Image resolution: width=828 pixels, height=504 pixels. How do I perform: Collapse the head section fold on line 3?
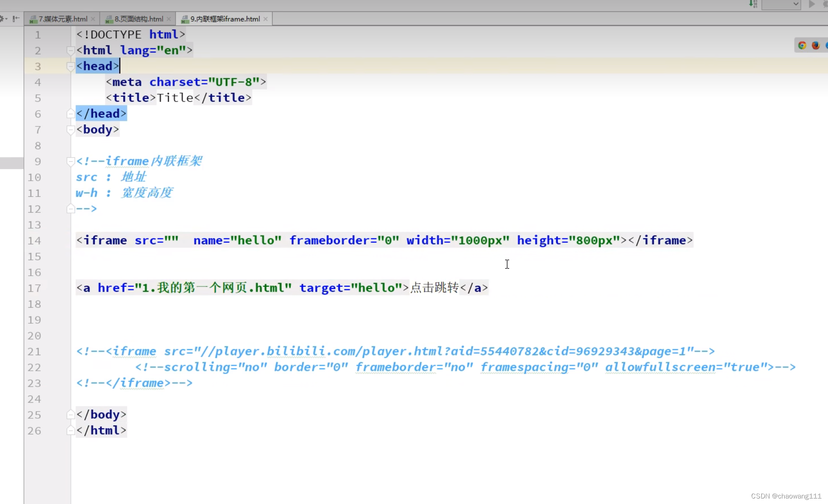(x=70, y=67)
